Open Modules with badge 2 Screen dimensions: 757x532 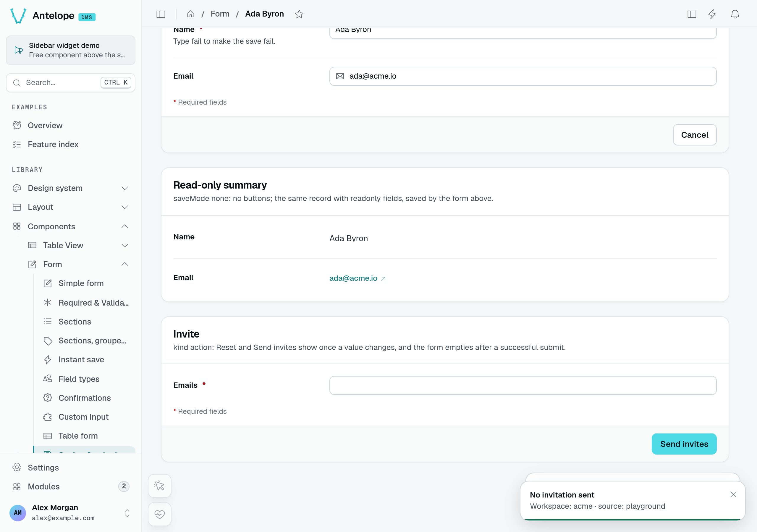71,486
